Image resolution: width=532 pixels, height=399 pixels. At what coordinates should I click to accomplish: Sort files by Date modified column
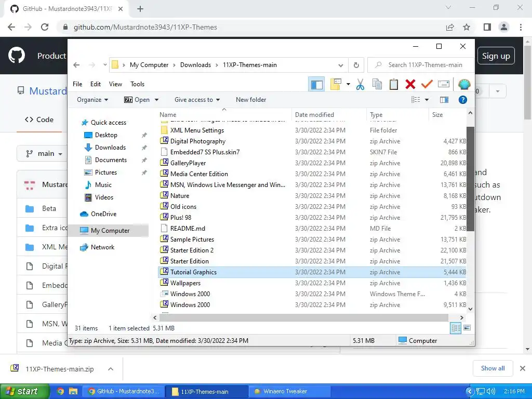click(329, 115)
